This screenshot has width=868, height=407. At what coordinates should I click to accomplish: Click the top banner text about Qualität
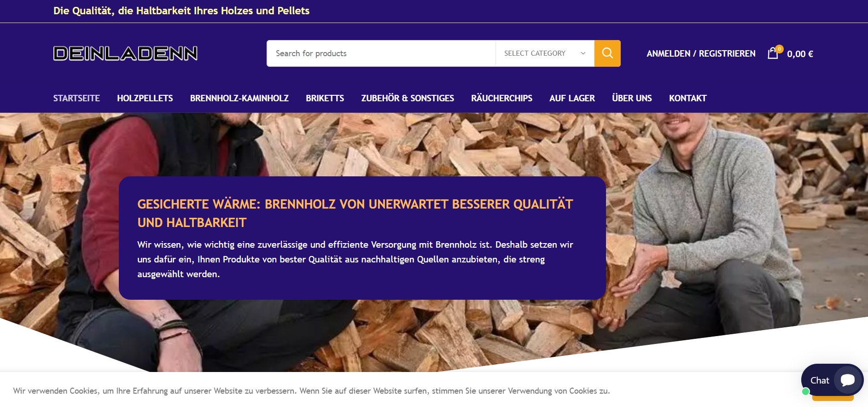click(181, 11)
